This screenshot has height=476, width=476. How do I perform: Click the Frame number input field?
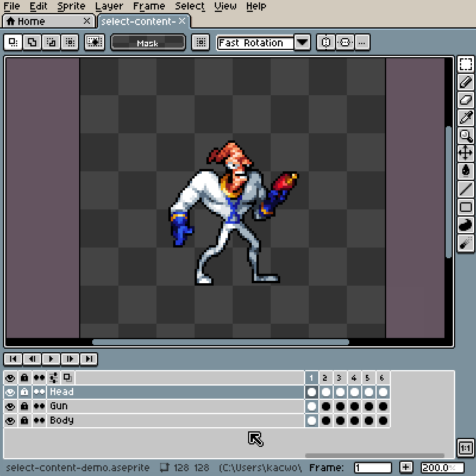(x=373, y=468)
